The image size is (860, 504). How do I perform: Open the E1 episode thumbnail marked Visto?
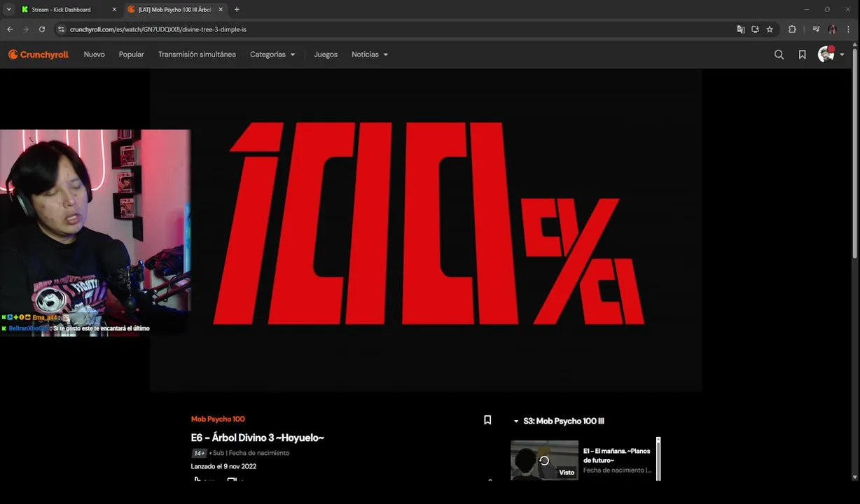[544, 460]
